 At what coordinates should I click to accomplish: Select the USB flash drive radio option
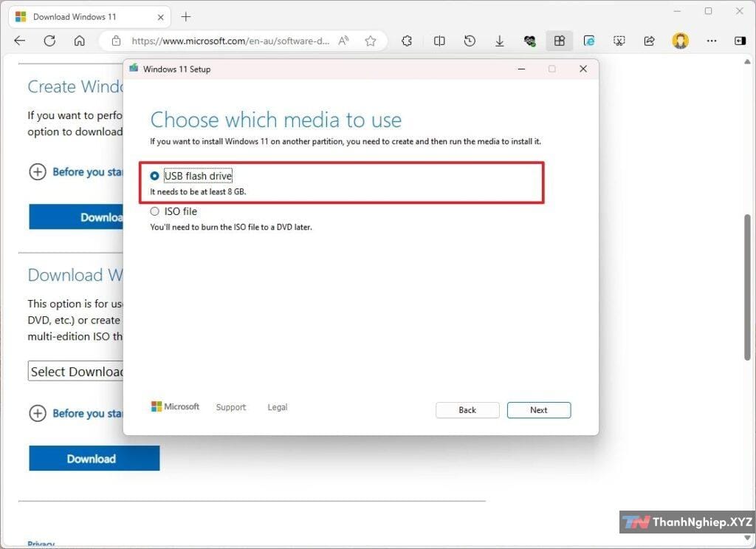(x=154, y=176)
